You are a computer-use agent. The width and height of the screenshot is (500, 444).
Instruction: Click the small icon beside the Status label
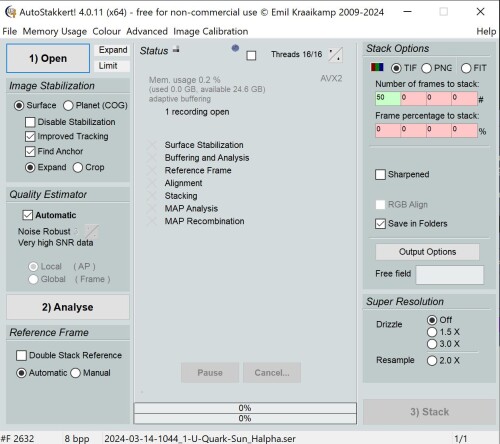pyautogui.click(x=176, y=50)
